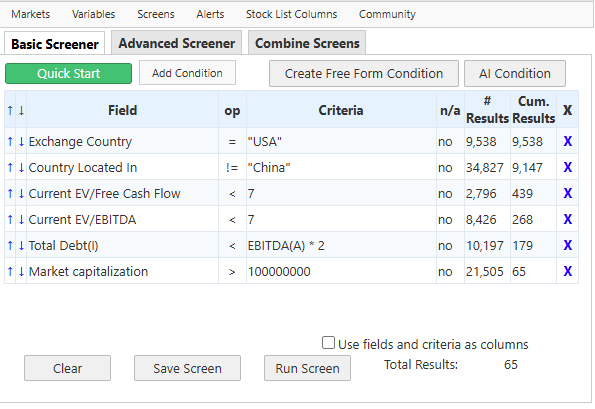
Task: Open the Variables menu
Action: click(x=93, y=14)
